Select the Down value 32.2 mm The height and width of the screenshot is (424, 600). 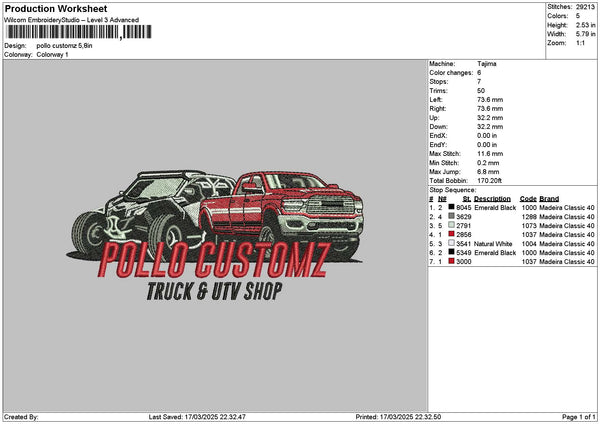(490, 127)
